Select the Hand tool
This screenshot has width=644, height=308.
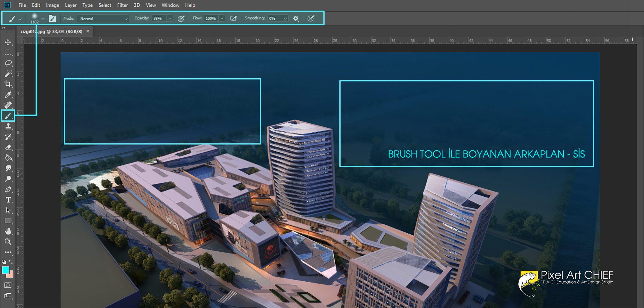[x=8, y=231]
